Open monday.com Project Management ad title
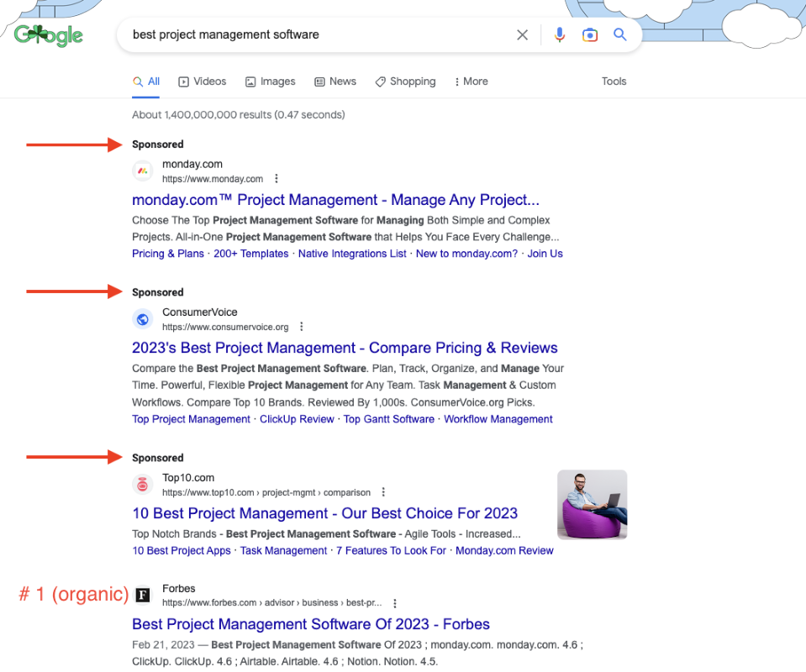The height and width of the screenshot is (672, 806). coord(335,200)
